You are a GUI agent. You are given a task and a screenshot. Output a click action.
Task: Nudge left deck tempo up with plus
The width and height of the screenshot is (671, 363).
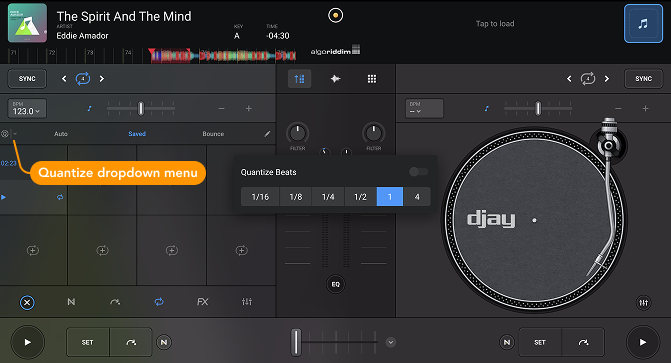coord(249,109)
